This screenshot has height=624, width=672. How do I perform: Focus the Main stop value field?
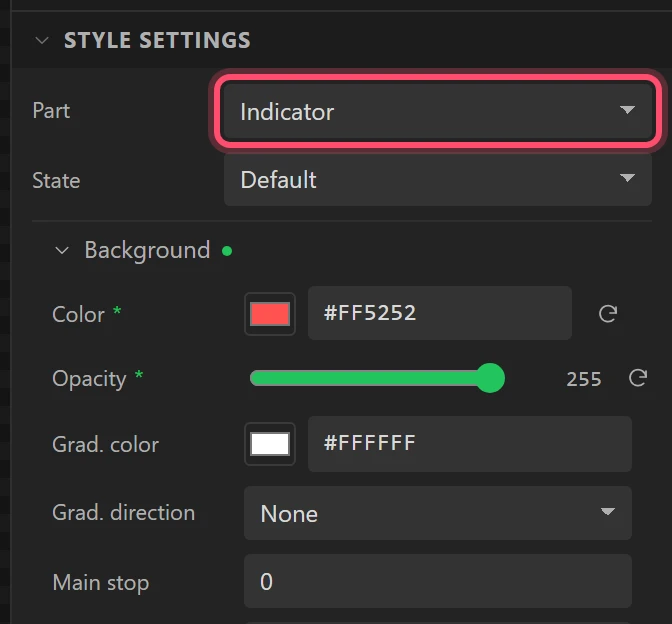click(438, 581)
